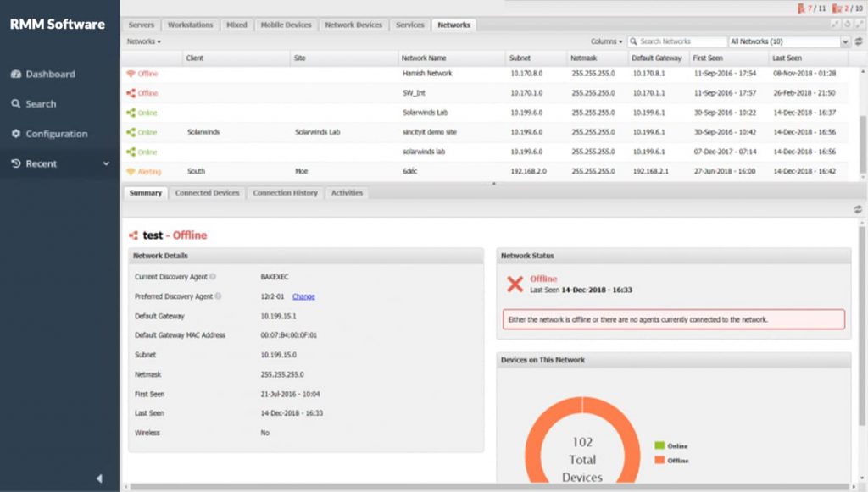Viewport: 868px width, 492px height.
Task: Expand the Recent section
Action: (106, 164)
